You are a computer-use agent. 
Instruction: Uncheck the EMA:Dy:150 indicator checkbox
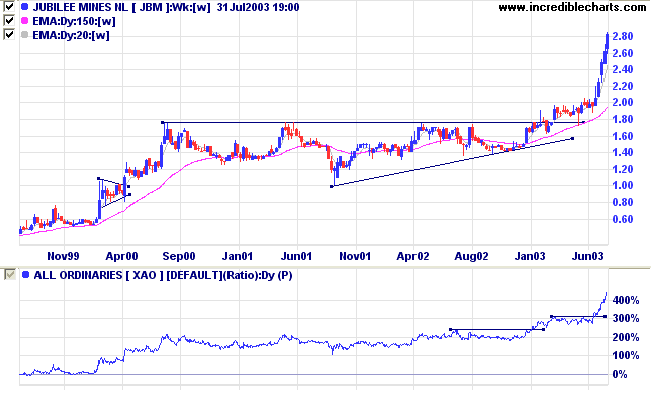9,20
